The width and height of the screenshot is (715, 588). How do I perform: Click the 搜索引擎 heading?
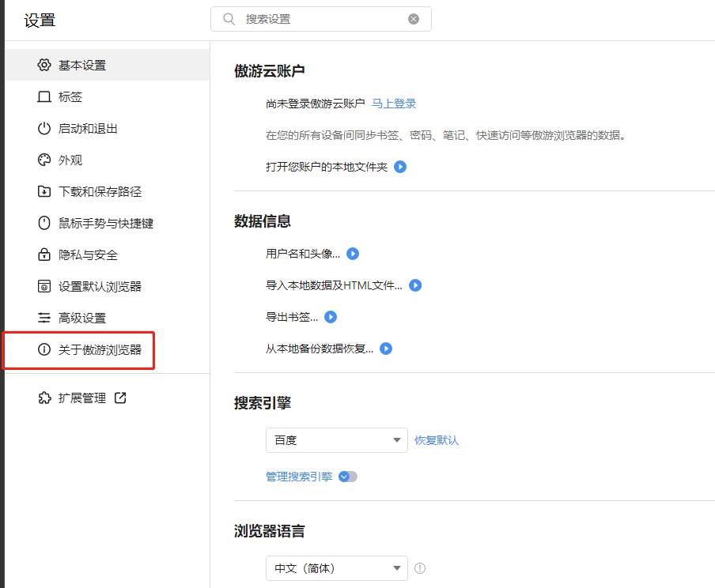tap(263, 403)
